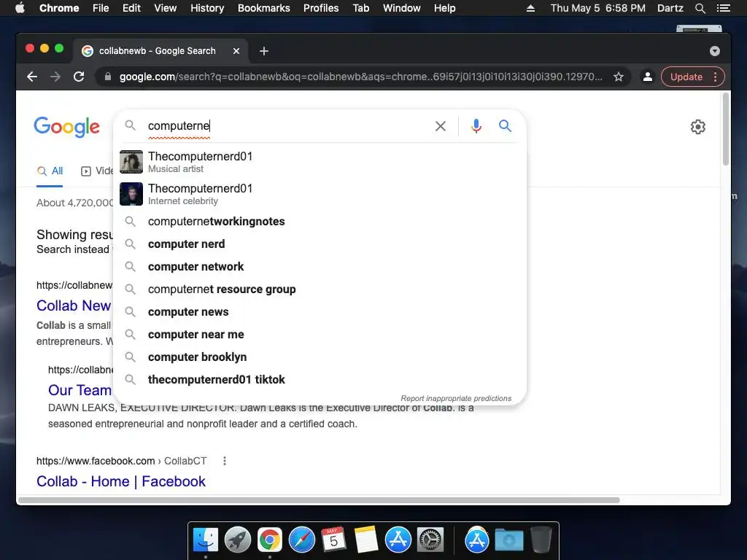Image resolution: width=747 pixels, height=560 pixels.
Task: Open Collab - Home | Facebook result
Action: 121,481
